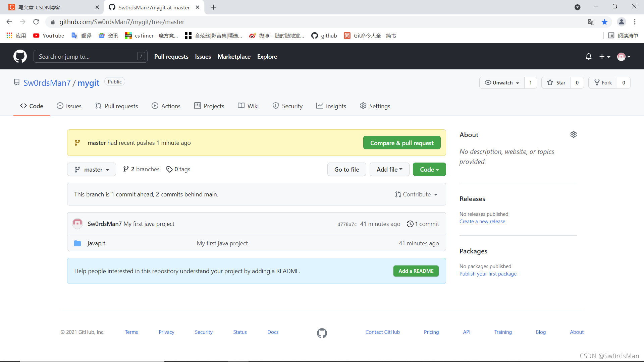Open the d778a7c commit hash link
The width and height of the screenshot is (644, 362).
[x=347, y=224]
